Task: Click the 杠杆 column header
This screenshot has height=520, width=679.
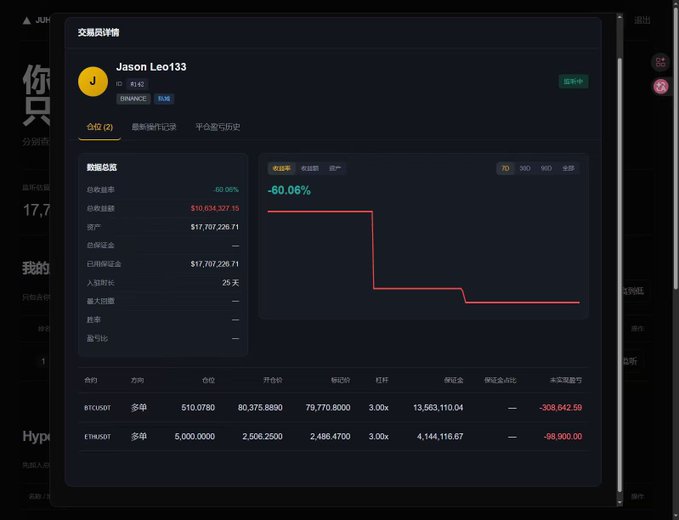Action: 382,380
